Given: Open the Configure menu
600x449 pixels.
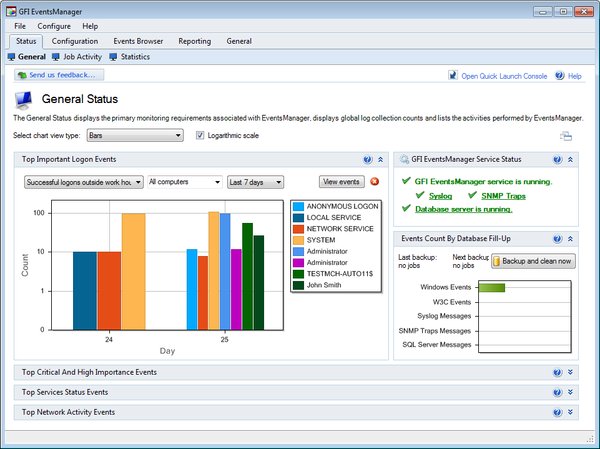Looking at the screenshot, I should click(54, 26).
